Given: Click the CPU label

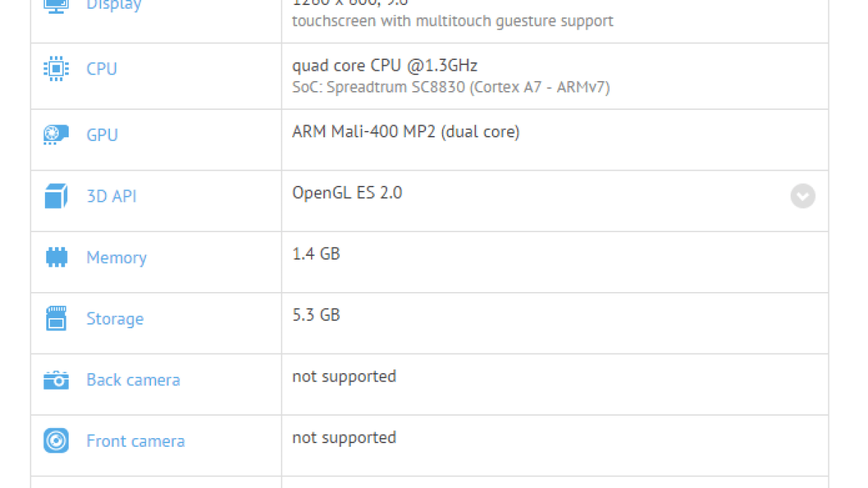Looking at the screenshot, I should click(101, 69).
